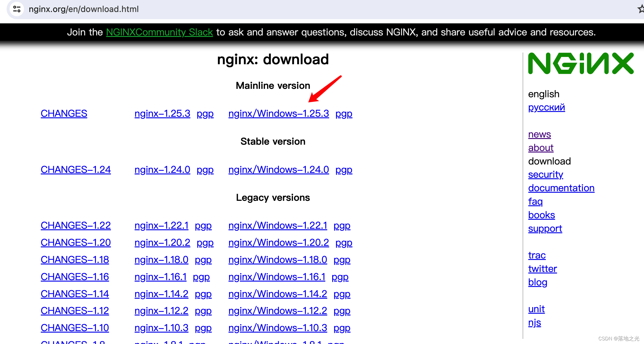The image size is (644, 344).
Task: Open the documentation sidebar link
Action: [561, 188]
